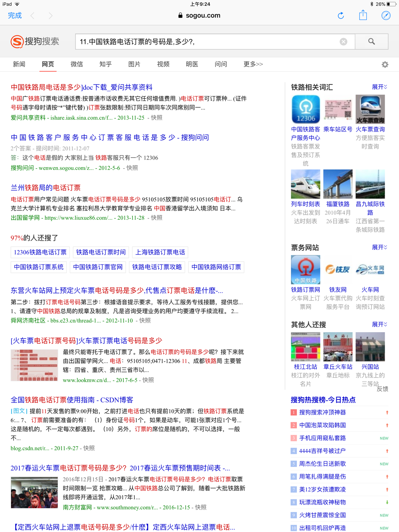Expand the 票务网站 section
The height and width of the screenshot is (532, 399).
click(x=379, y=248)
